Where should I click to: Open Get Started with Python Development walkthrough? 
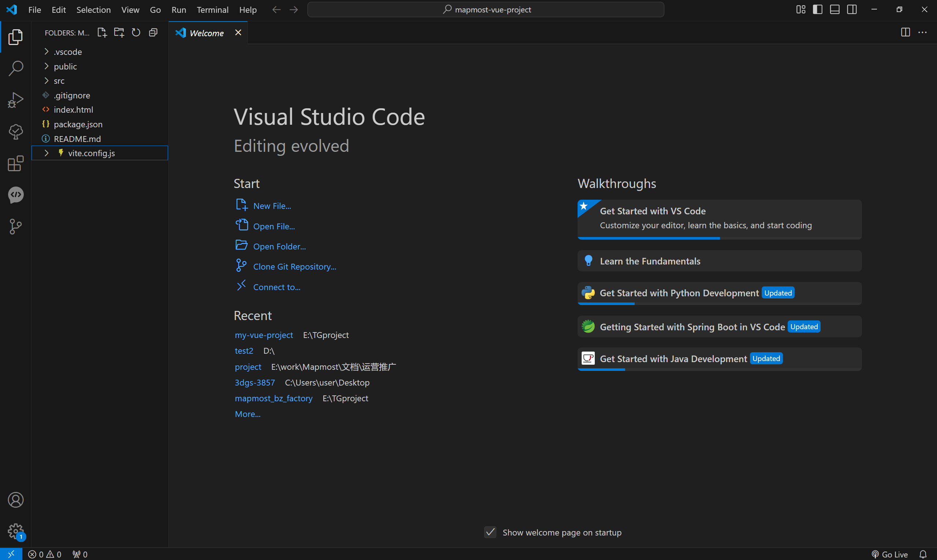pyautogui.click(x=720, y=293)
